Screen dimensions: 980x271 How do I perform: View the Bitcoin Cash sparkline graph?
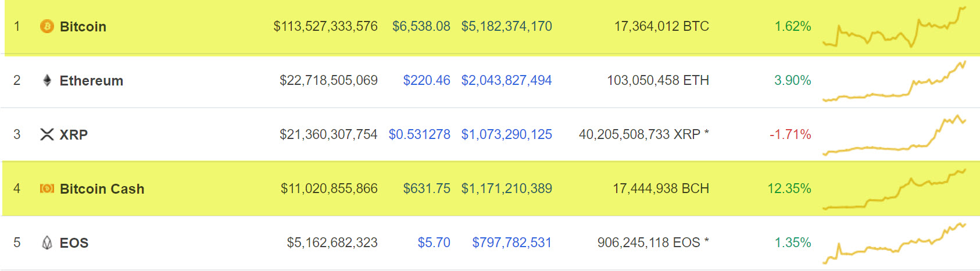click(x=895, y=189)
